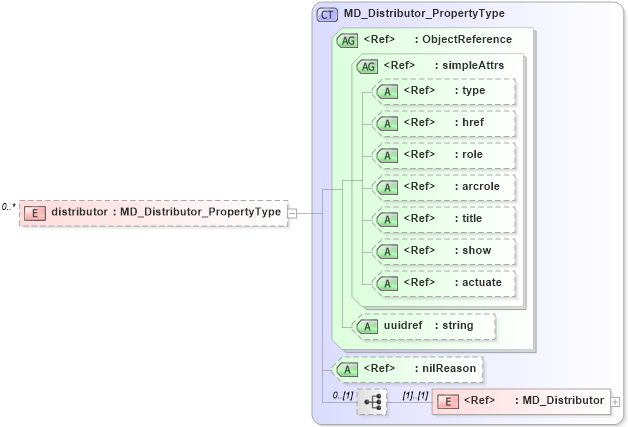Select the A icon for attribute title
The image size is (628, 427).
(387, 220)
